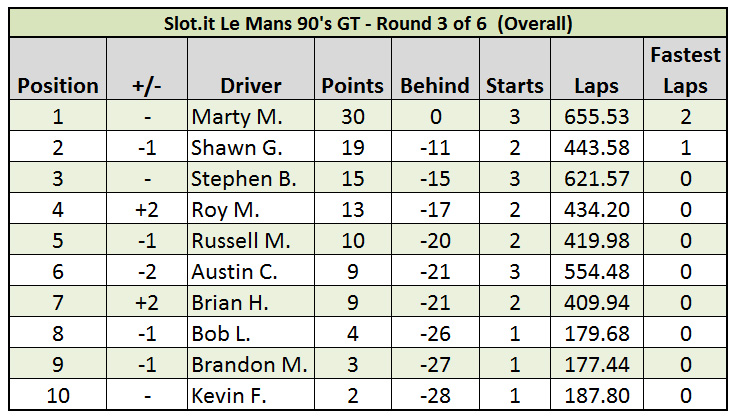Select the Bob L. driver cell
The image size is (736, 417).
click(x=223, y=334)
